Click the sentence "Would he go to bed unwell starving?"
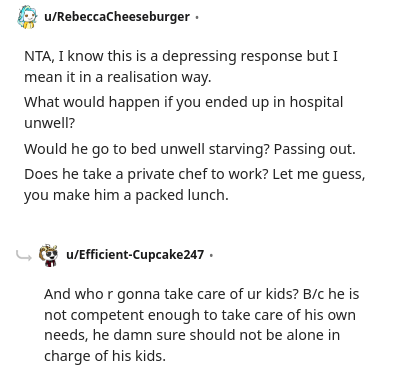This screenshot has width=400, height=392. [x=146, y=149]
